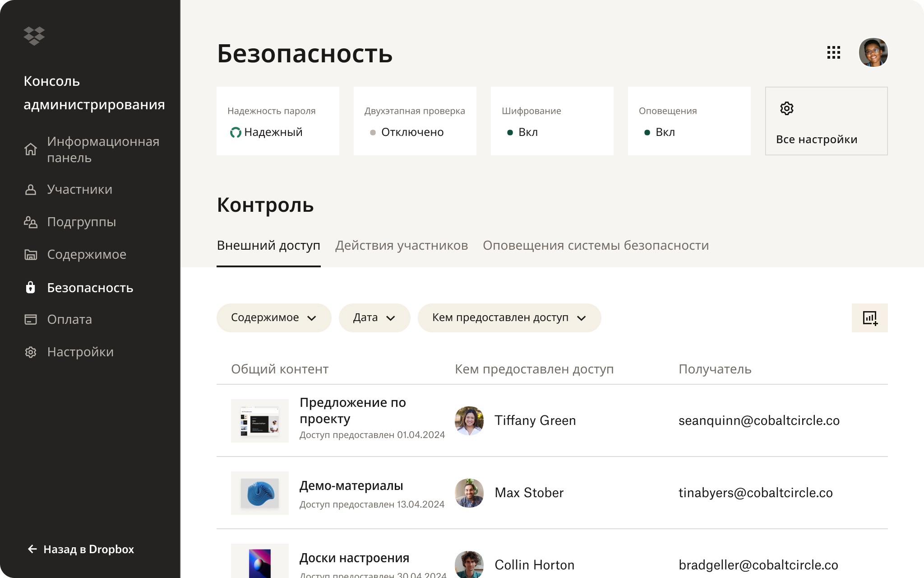
Task: Click the gear icon next to Настройки
Action: (31, 352)
